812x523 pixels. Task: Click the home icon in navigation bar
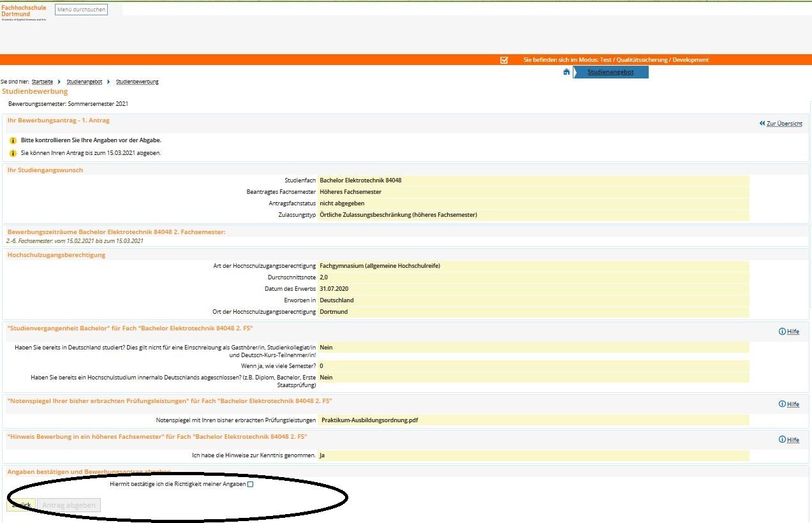coord(566,72)
